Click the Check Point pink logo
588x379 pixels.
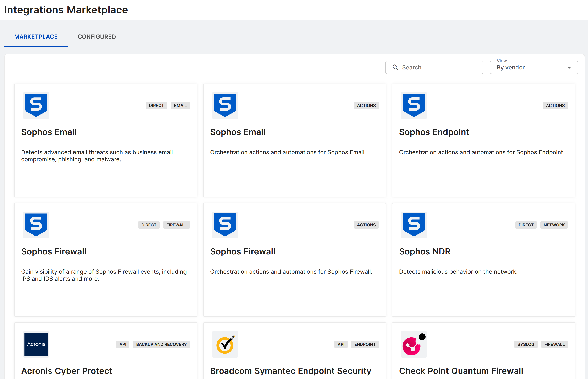click(x=414, y=344)
